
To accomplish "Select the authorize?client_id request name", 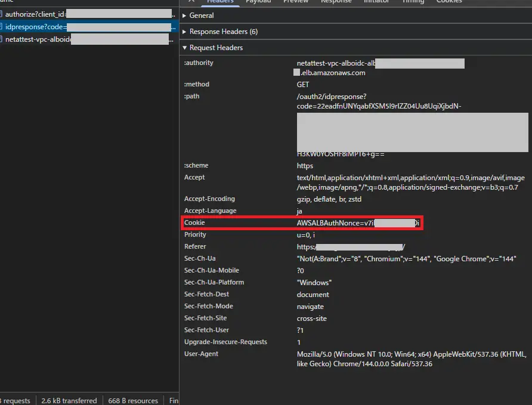I will (35, 14).
